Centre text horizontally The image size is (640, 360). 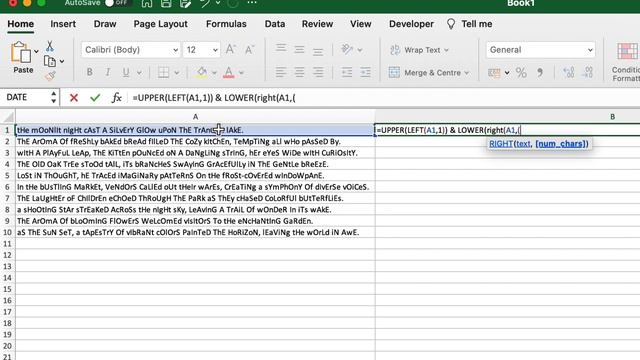[299, 73]
